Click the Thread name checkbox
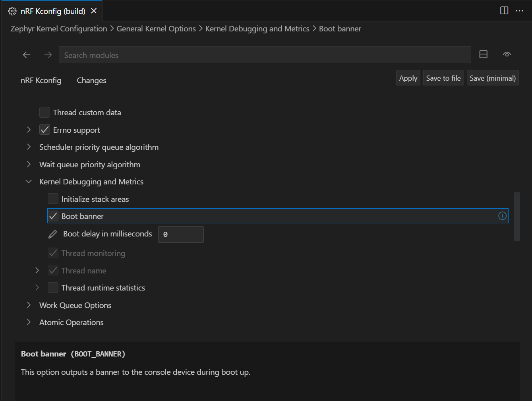Image resolution: width=532 pixels, height=401 pixels. tap(53, 270)
